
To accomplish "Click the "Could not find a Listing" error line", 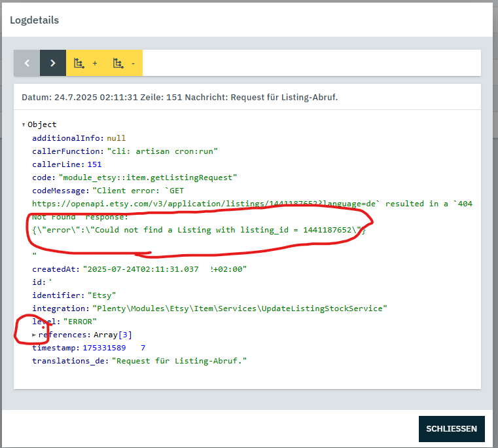I will [x=196, y=230].
